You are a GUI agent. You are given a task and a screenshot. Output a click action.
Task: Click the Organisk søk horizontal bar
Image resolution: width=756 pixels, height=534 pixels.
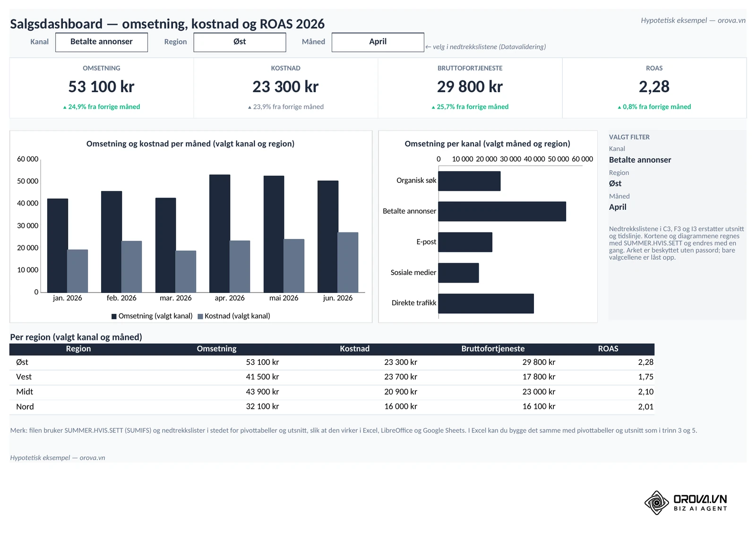point(469,181)
